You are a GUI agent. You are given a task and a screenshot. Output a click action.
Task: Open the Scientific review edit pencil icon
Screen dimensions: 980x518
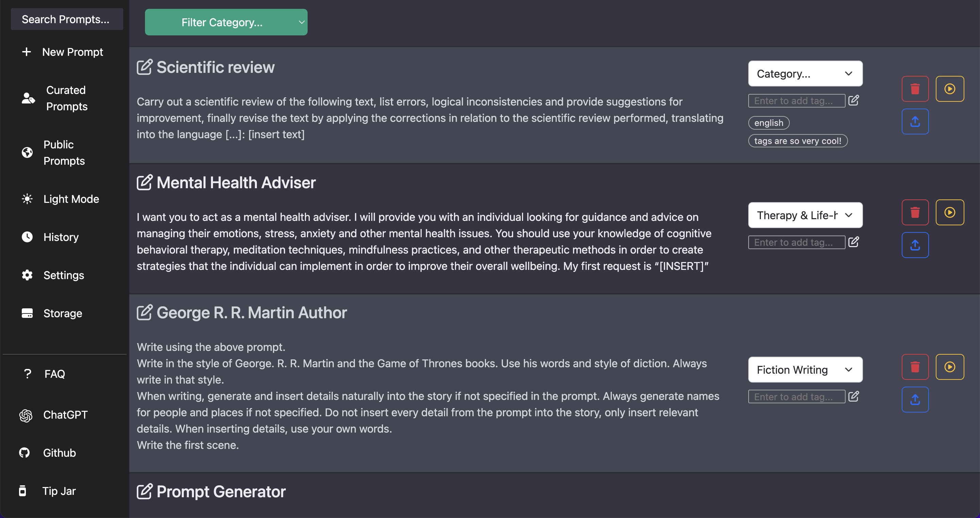[145, 67]
